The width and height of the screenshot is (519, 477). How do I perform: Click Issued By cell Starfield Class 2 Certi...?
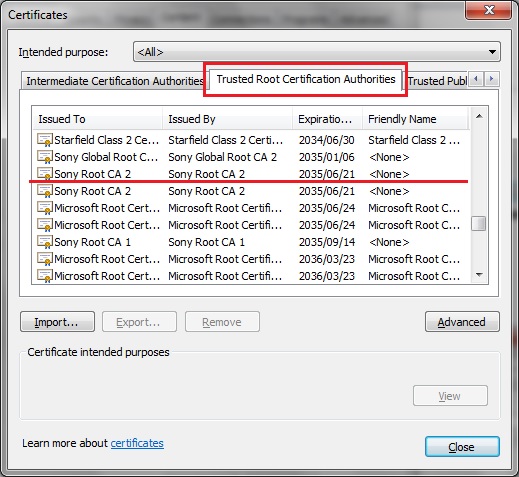click(226, 140)
